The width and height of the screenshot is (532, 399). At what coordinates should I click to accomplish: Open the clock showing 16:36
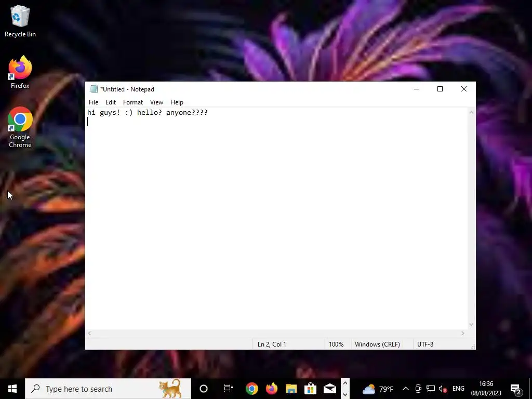[486, 389]
